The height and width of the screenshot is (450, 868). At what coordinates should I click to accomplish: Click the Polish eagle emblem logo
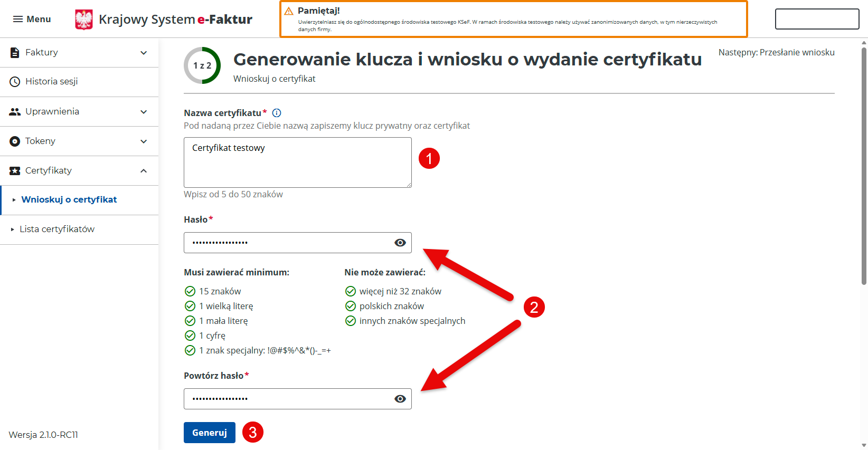pos(84,20)
